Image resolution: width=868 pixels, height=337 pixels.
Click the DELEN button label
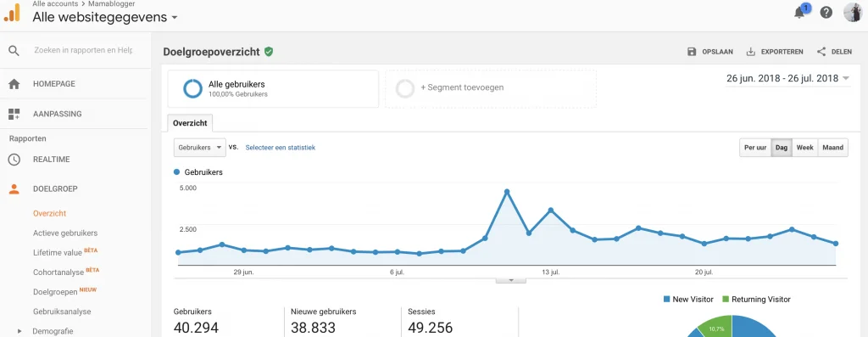click(842, 52)
